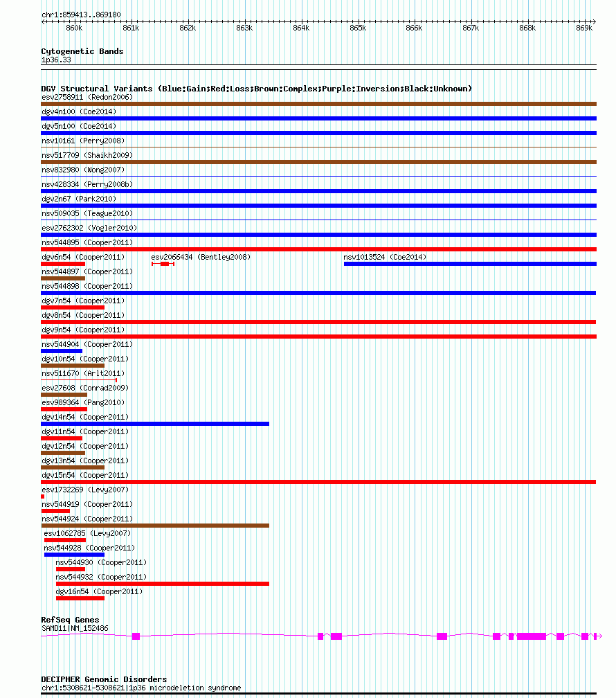Click the dgv13n54 (Cooper2011) label

point(85,460)
